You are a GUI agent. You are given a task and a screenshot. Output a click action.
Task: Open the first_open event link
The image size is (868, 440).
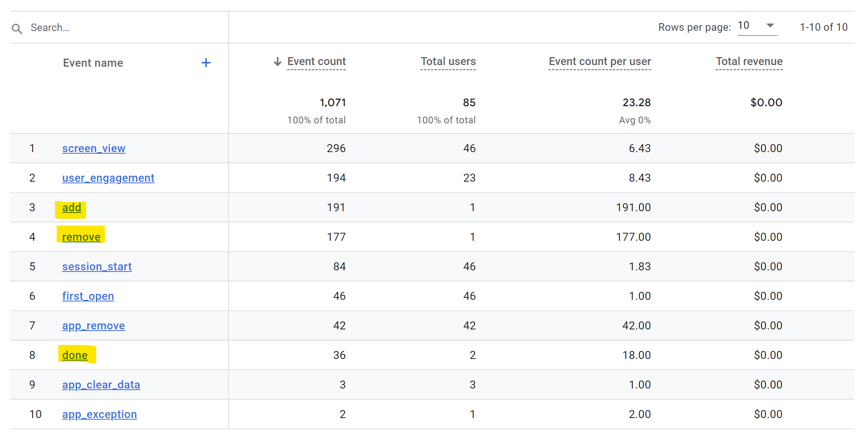pos(88,296)
